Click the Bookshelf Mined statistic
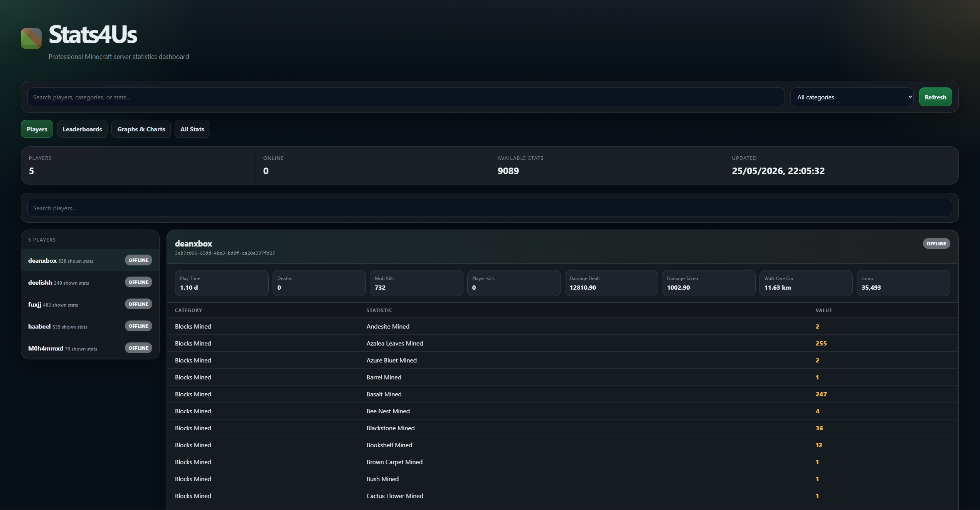 (x=389, y=445)
